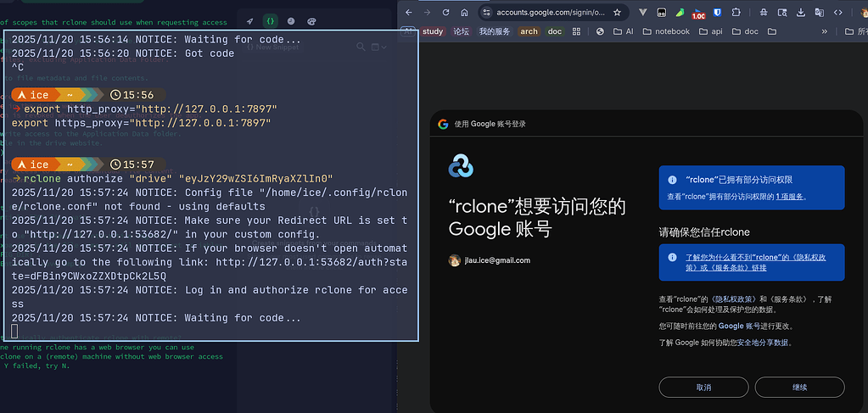Click the 继续 (Continue) button
Viewport: 868px width, 413px height.
click(799, 387)
